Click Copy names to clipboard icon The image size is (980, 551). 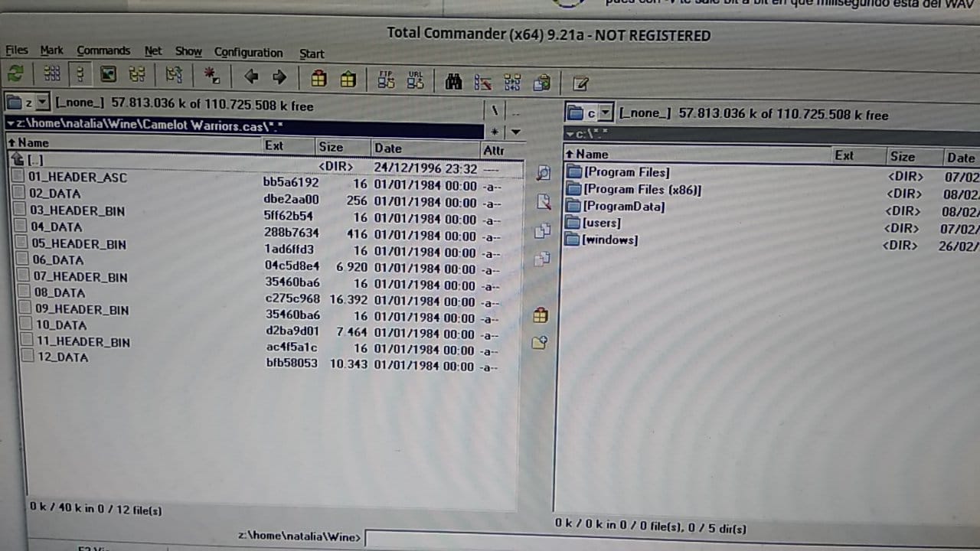tap(542, 83)
